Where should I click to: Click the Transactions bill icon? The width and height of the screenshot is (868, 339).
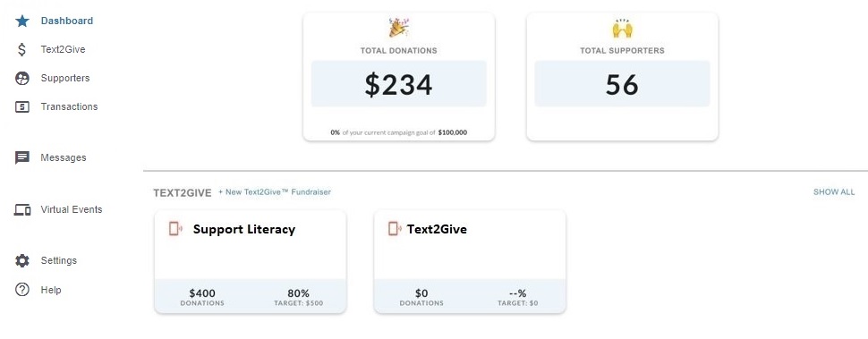pyautogui.click(x=22, y=106)
